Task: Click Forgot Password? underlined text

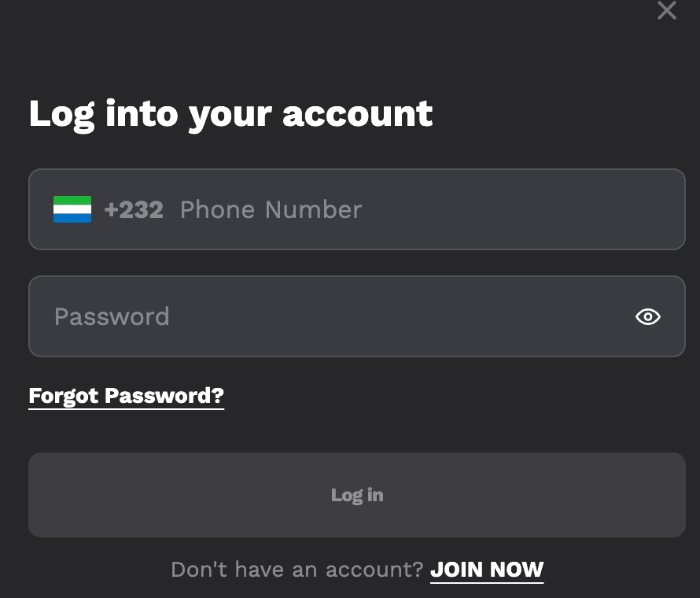Action: [126, 396]
